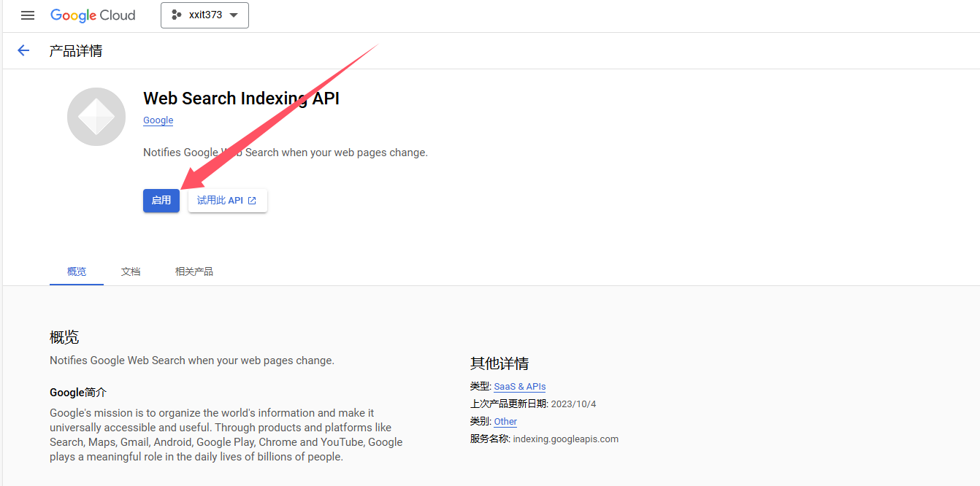Screen dimensions: 980x486
Task: Select the 概览 tab
Action: pyautogui.click(x=77, y=271)
